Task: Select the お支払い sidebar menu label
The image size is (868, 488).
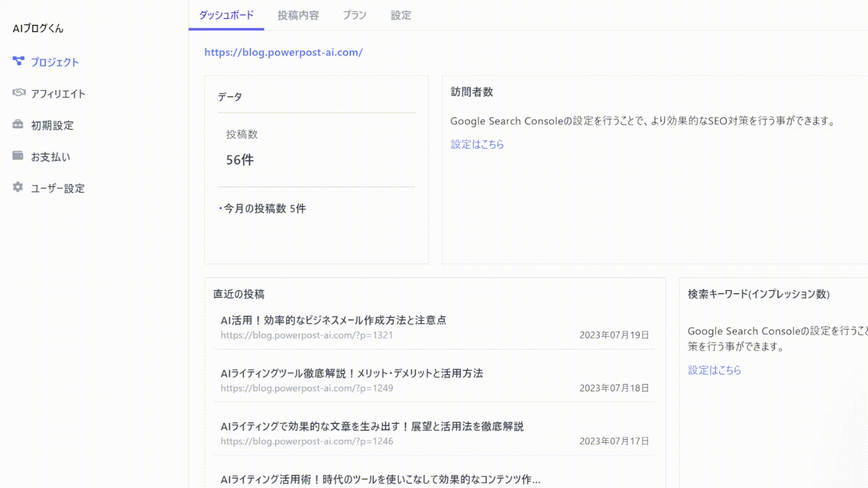Action: coord(51,157)
